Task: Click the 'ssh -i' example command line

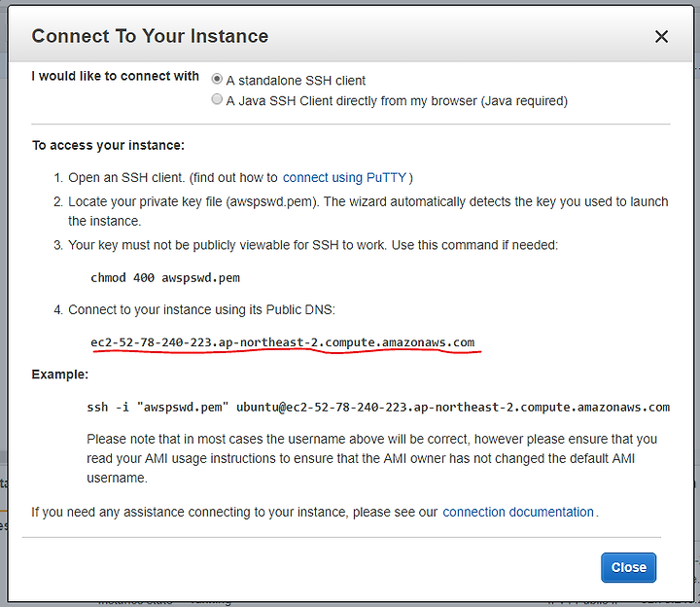Action: pos(378,408)
